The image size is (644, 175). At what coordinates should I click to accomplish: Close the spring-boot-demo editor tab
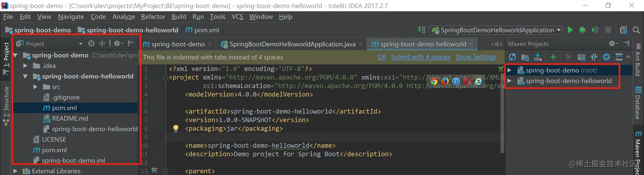point(210,44)
